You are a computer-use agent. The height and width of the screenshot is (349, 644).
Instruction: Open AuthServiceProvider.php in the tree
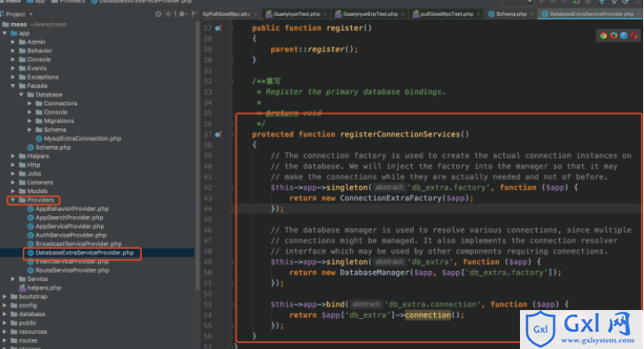[71, 236]
